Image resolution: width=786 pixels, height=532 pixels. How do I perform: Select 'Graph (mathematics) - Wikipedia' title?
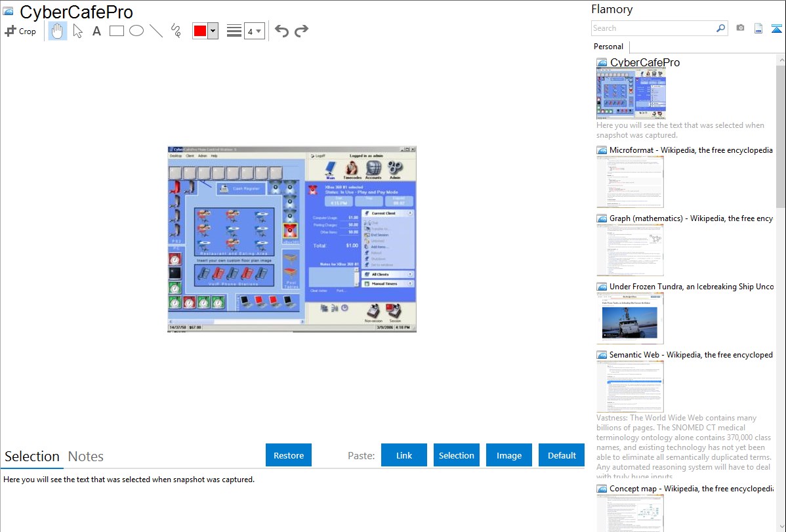click(691, 218)
